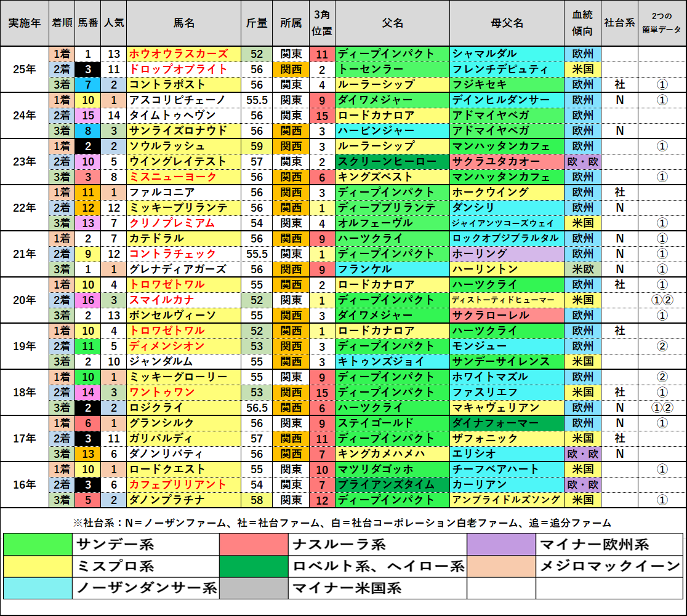The width and height of the screenshot is (687, 616).
Task: Click sire cell キトゥンズジョイ
Action: (x=393, y=361)
